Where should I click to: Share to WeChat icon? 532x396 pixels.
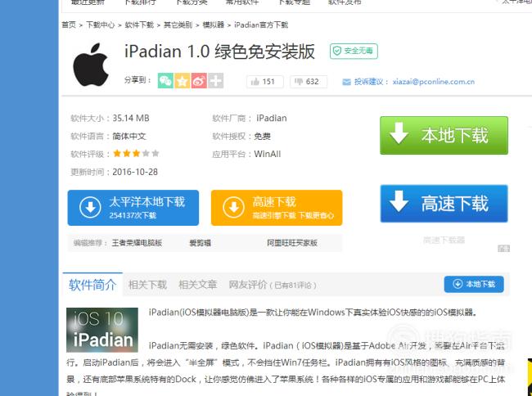tap(165, 81)
